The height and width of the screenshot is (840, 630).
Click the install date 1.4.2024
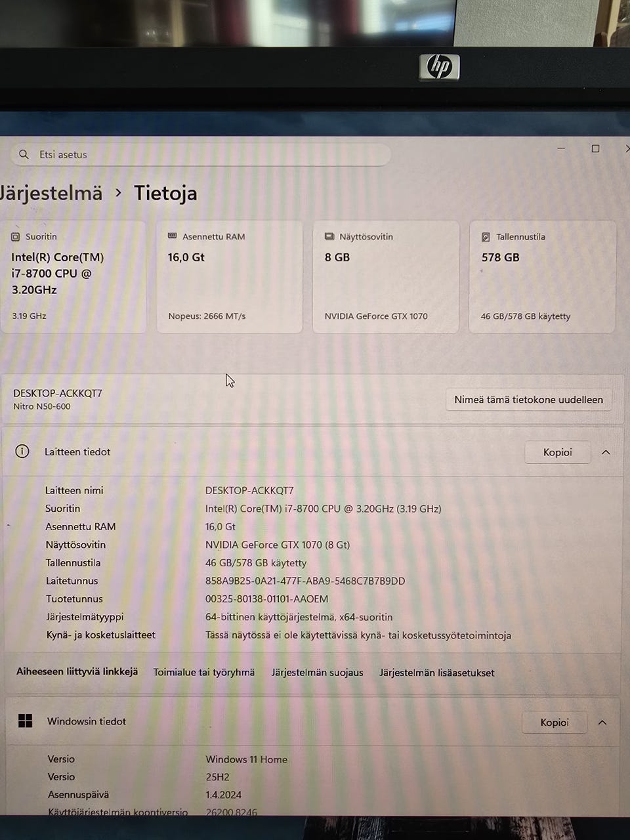tap(223, 795)
